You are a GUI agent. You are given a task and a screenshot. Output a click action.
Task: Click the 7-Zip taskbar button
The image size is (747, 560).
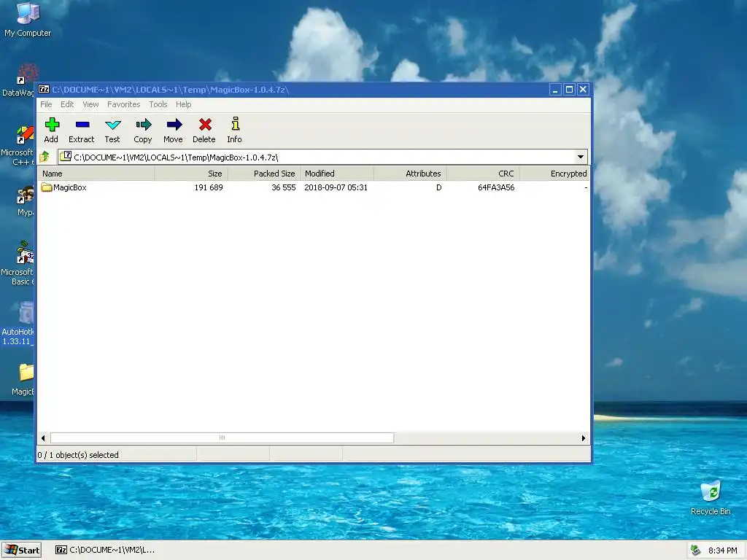click(105, 550)
